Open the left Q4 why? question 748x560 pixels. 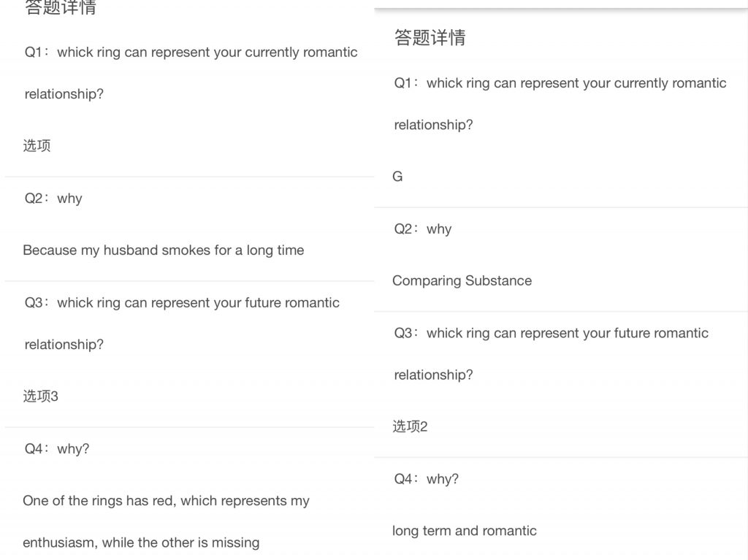(57, 449)
